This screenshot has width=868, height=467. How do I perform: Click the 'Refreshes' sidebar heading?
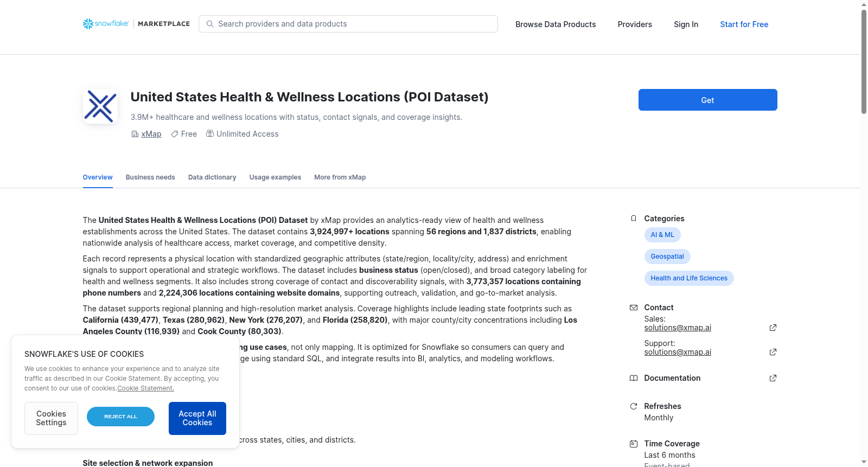[662, 406]
